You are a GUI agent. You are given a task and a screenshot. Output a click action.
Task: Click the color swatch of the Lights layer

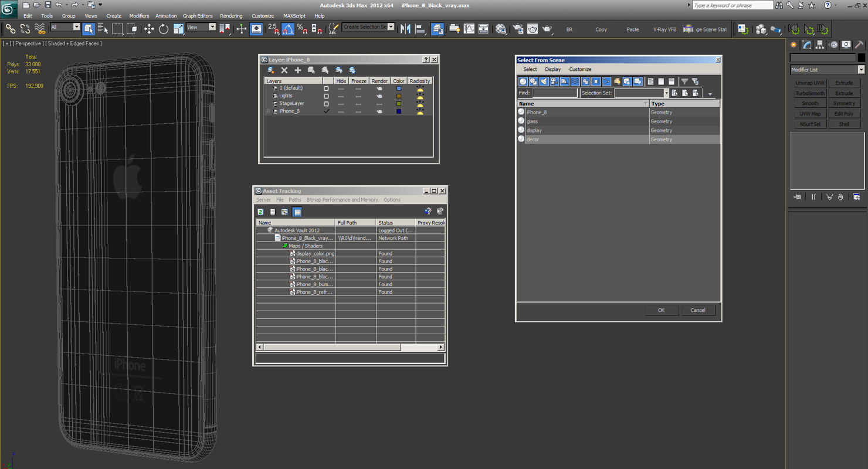tap(399, 96)
